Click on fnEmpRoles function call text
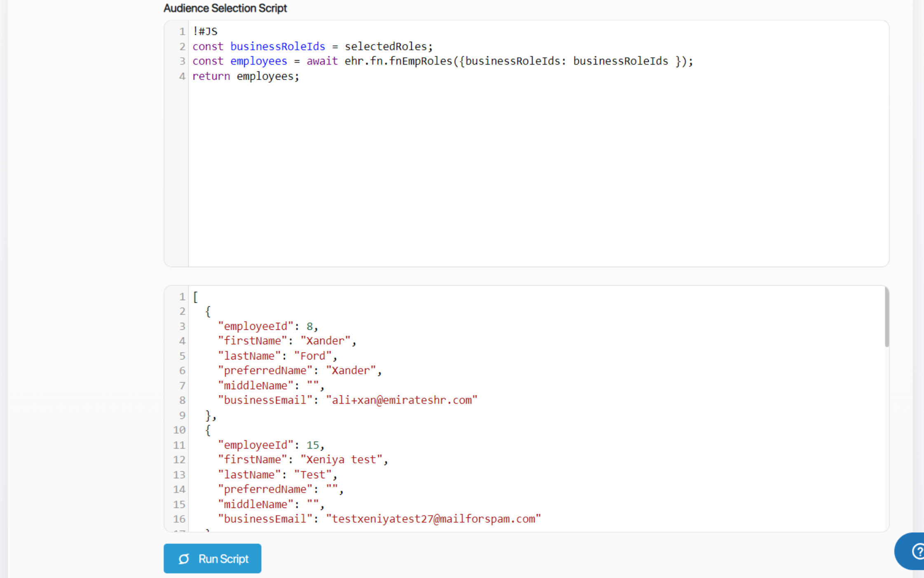 [x=420, y=61]
